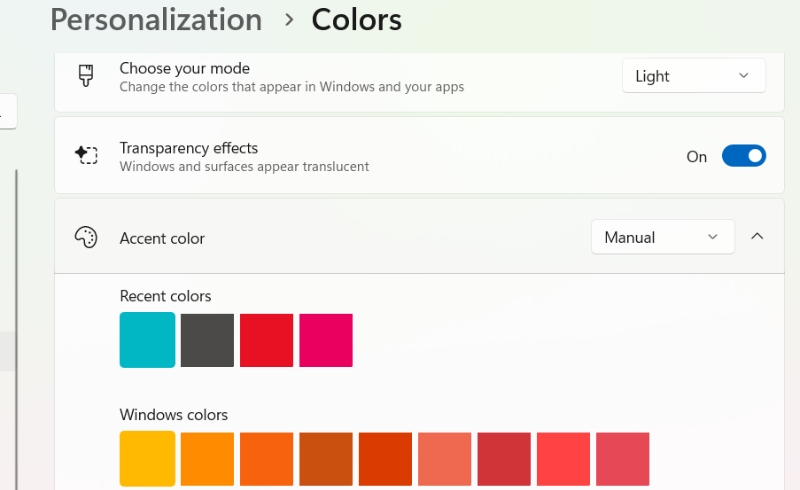Select the ninth Windows color, rose red
Image resolution: width=800 pixels, height=490 pixels.
coord(622,459)
